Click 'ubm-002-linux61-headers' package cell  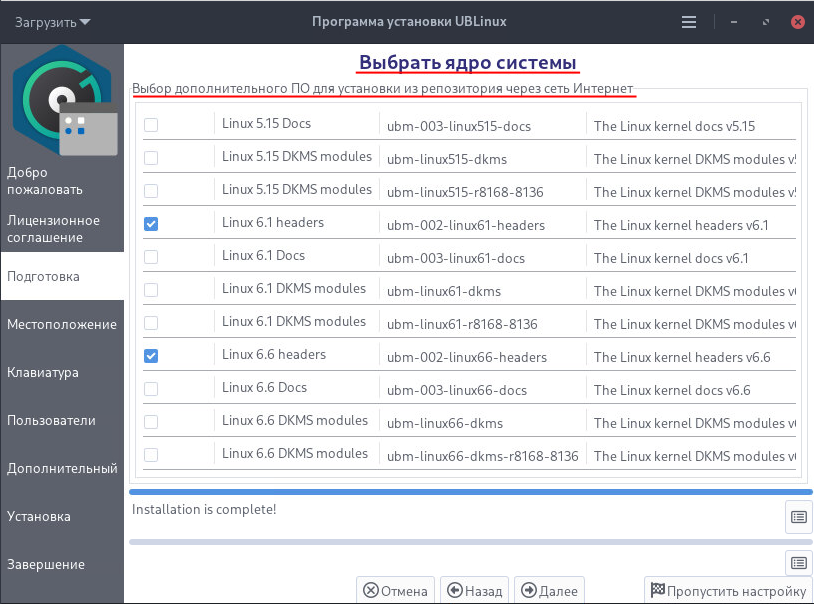[466, 225]
